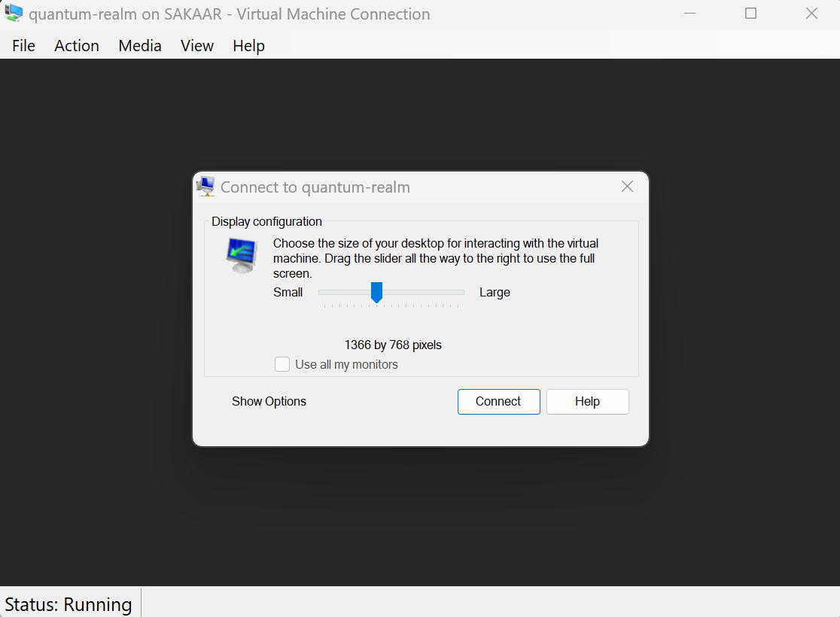The image size is (840, 617).
Task: Open the View menu
Action: click(x=196, y=45)
